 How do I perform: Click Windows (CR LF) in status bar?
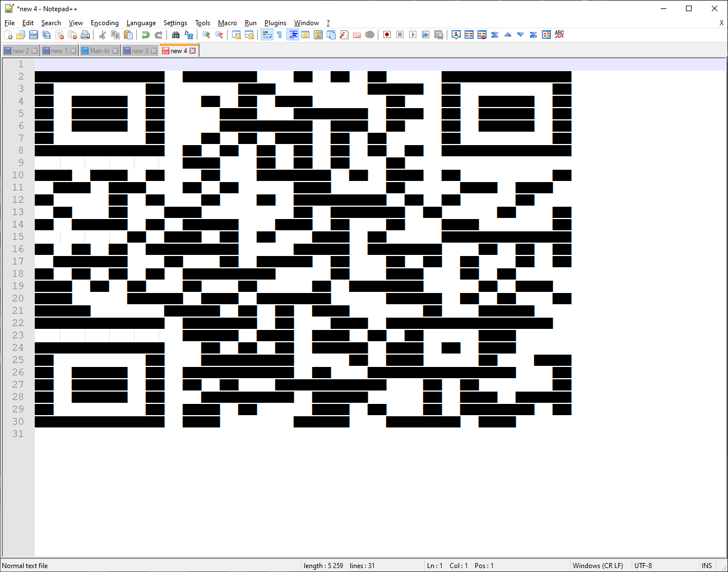(x=598, y=566)
